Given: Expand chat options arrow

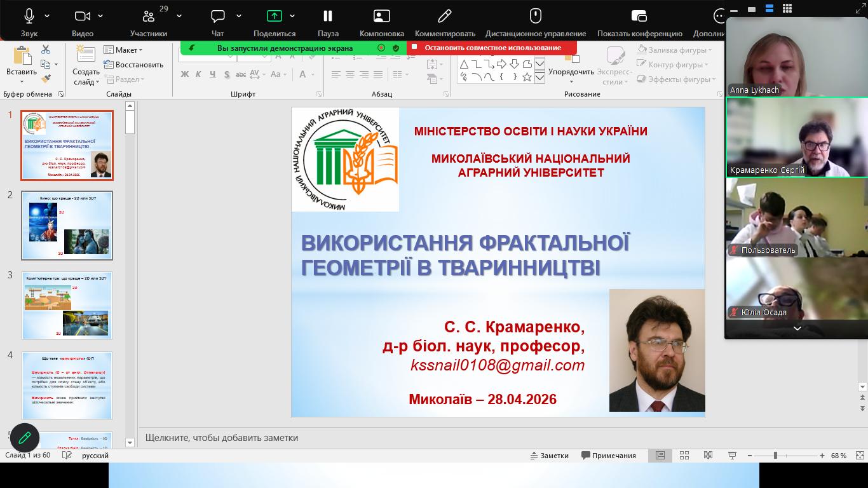Looking at the screenshot, I should (x=239, y=16).
